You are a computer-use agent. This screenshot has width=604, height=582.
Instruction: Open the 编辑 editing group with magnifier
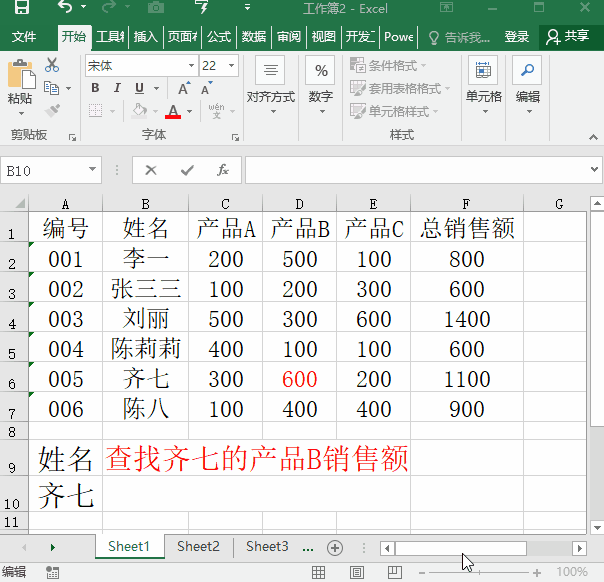coord(528,86)
